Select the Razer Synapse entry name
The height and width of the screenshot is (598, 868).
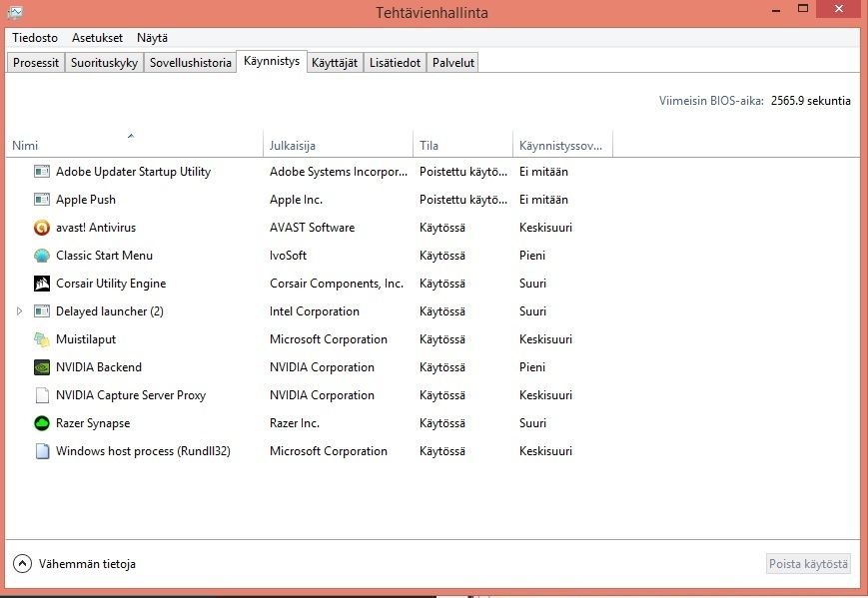pyautogui.click(x=93, y=423)
